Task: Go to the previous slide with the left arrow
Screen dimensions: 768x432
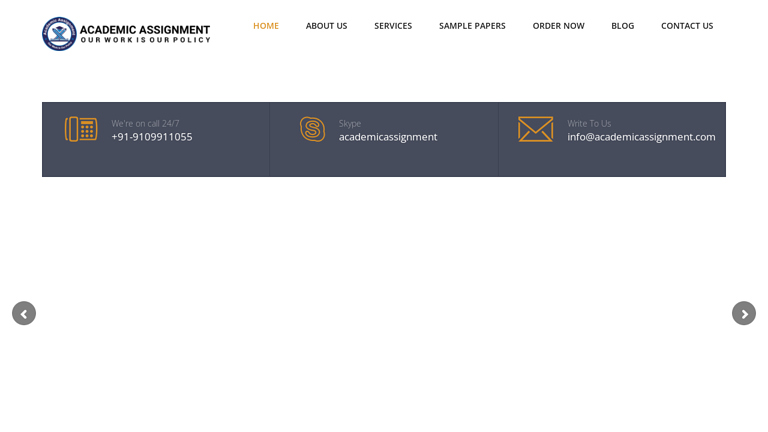Action: 24,313
